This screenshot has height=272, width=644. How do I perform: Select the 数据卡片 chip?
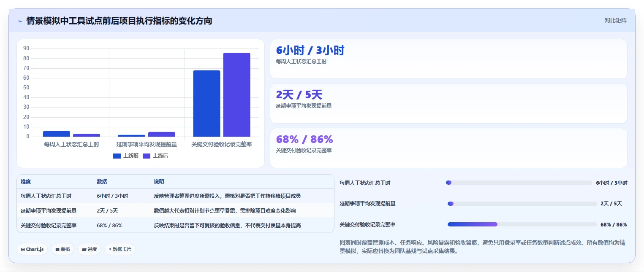point(120,249)
